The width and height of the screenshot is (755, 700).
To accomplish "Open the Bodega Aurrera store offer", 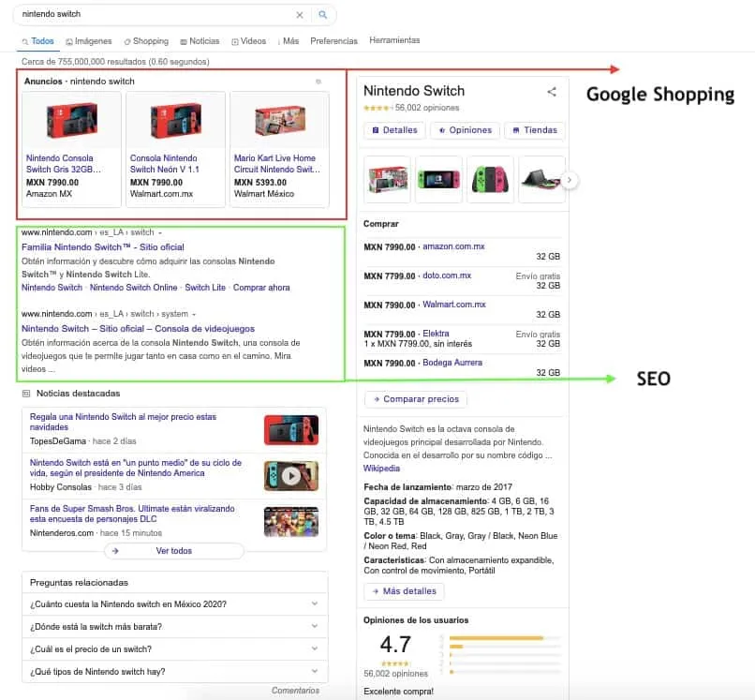I will (x=452, y=363).
